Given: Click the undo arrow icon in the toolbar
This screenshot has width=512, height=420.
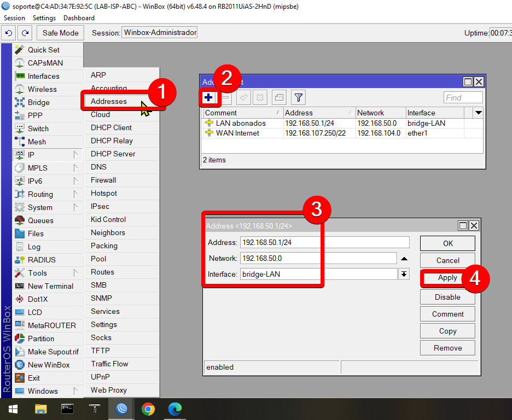Looking at the screenshot, I should click(x=8, y=33).
